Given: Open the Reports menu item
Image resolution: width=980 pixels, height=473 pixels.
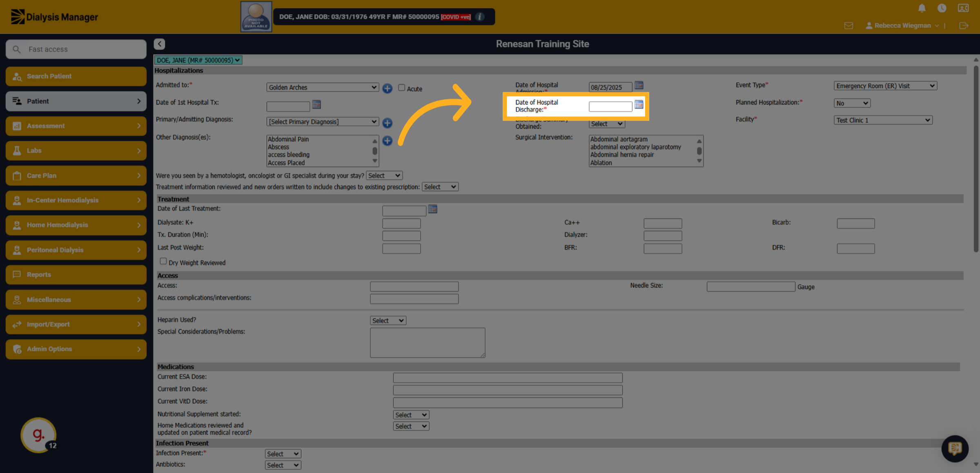Looking at the screenshot, I should 76,275.
